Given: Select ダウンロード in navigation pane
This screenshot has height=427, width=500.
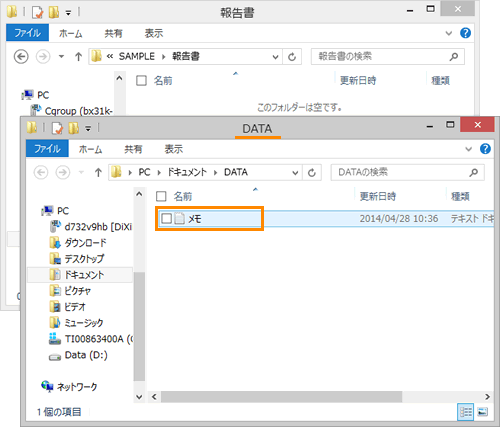Looking at the screenshot, I should (x=85, y=243).
